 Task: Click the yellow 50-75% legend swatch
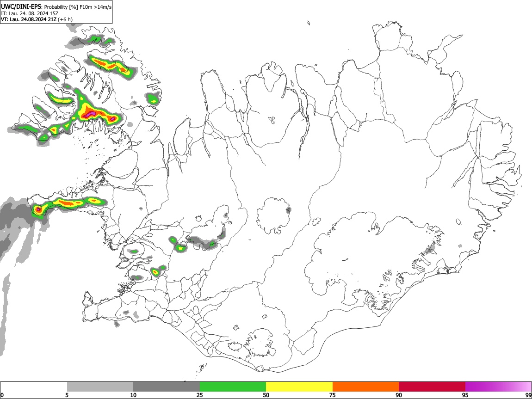299,387
